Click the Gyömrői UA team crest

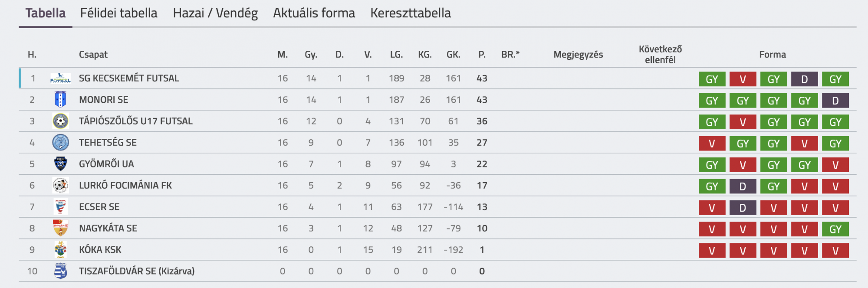[60, 164]
